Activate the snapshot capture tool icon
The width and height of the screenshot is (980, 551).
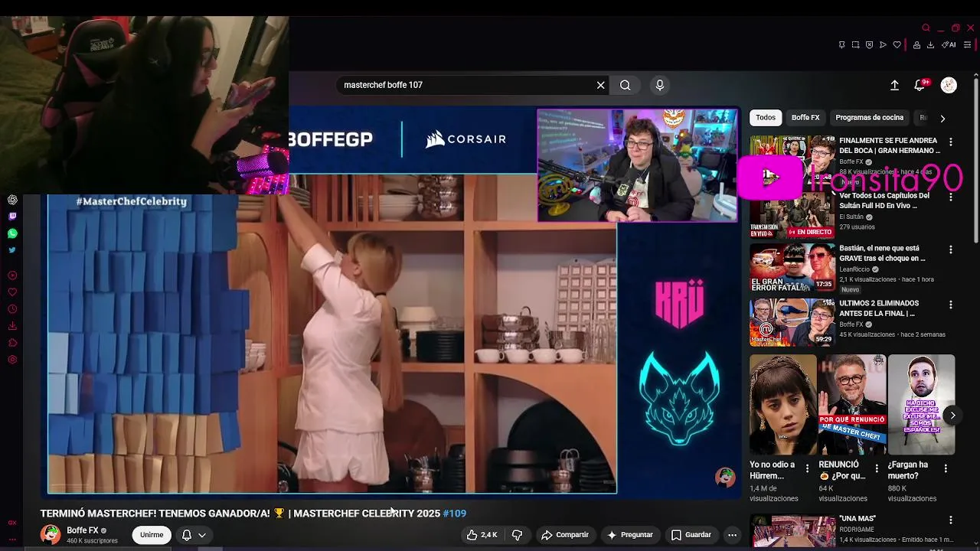(x=855, y=45)
